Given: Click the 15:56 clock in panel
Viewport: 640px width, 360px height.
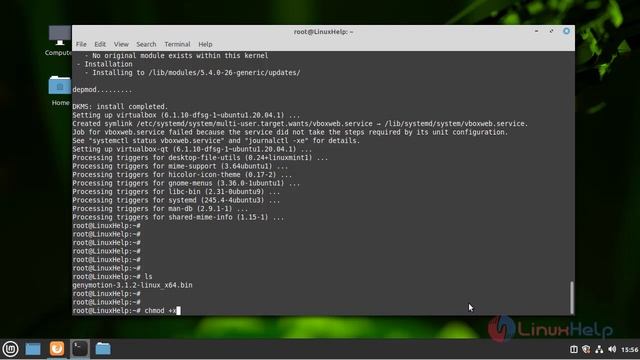Looking at the screenshot, I should (x=629, y=349).
